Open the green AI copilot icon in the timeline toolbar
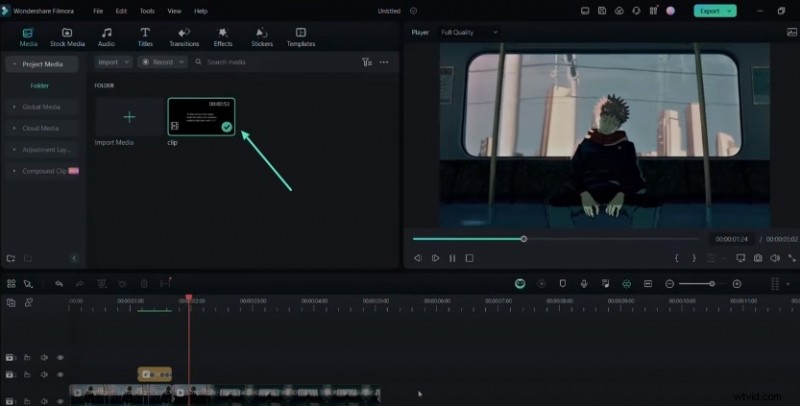The image size is (800, 406). pos(520,284)
